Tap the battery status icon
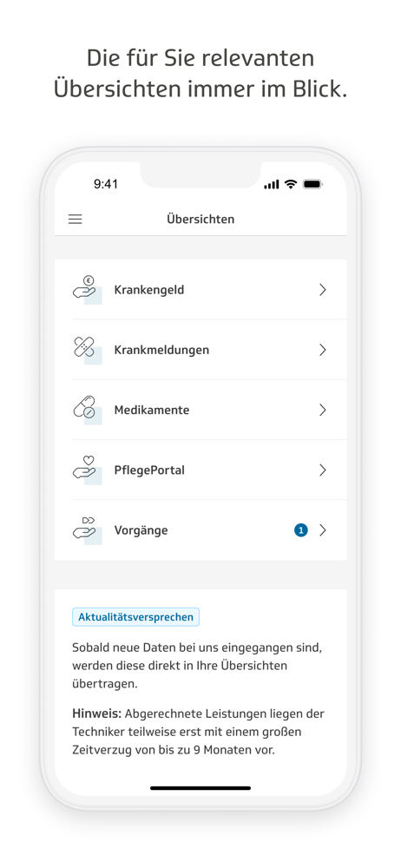 point(313,184)
